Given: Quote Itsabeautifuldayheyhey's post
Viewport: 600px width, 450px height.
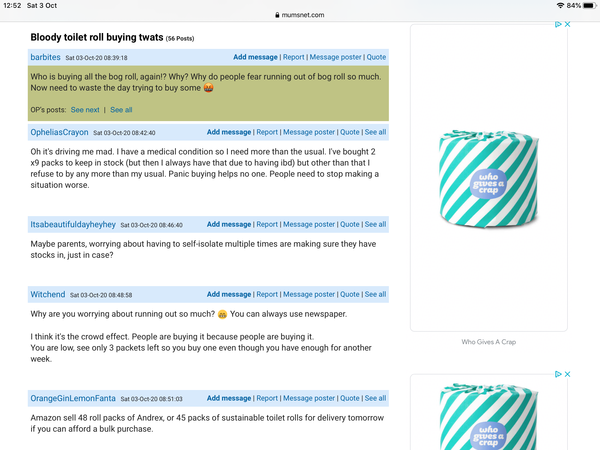Looking at the screenshot, I should point(350,224).
